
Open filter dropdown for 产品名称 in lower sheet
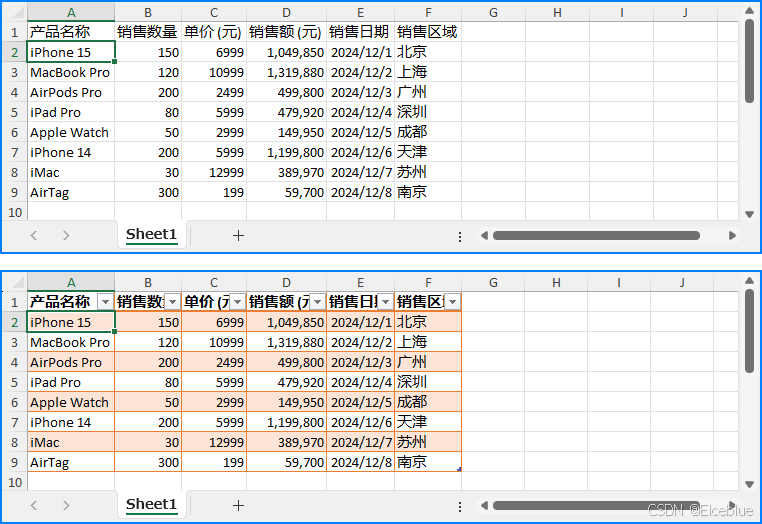(x=105, y=302)
